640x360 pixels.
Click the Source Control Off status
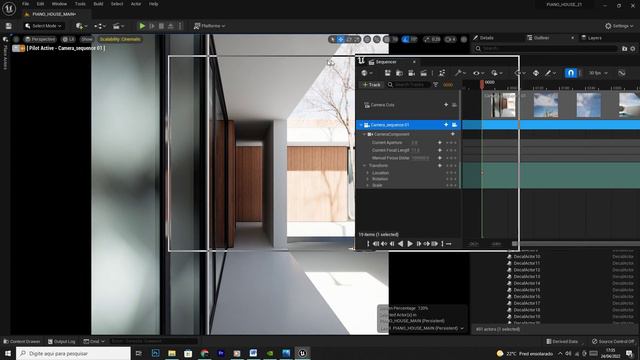[x=613, y=341]
